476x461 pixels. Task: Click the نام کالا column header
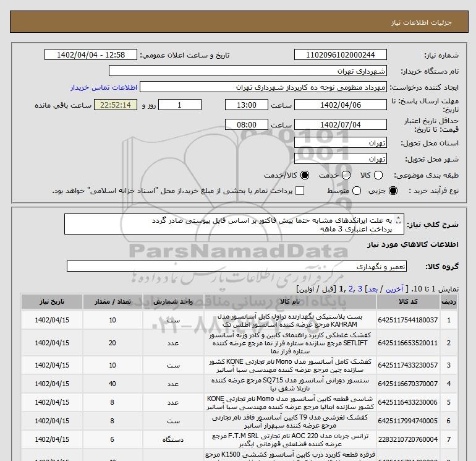coord(290,302)
